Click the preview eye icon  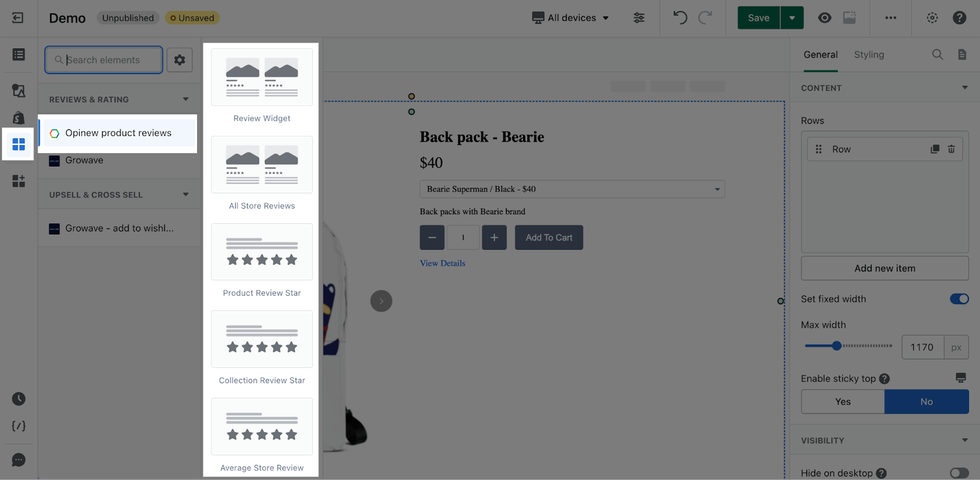coord(824,18)
